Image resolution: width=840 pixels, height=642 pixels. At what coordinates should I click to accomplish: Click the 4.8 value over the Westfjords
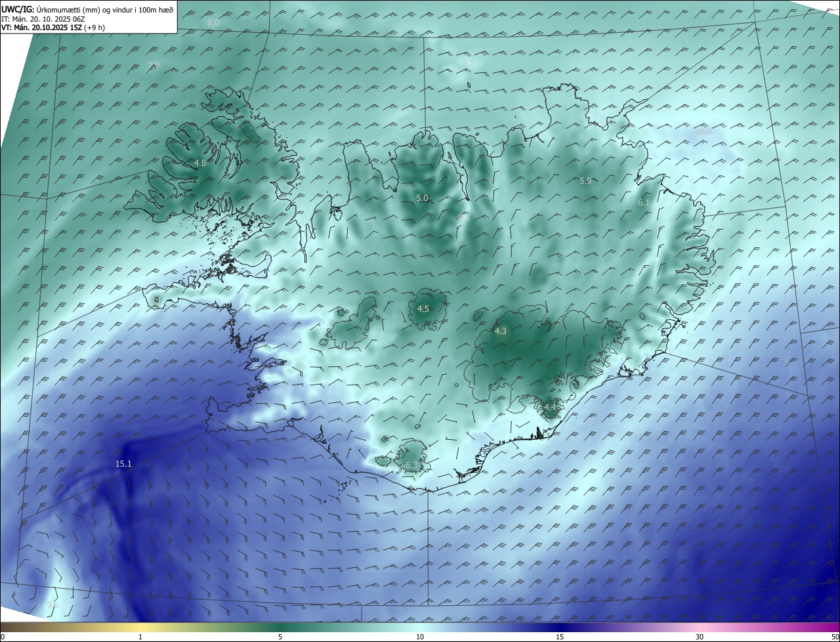(x=200, y=163)
